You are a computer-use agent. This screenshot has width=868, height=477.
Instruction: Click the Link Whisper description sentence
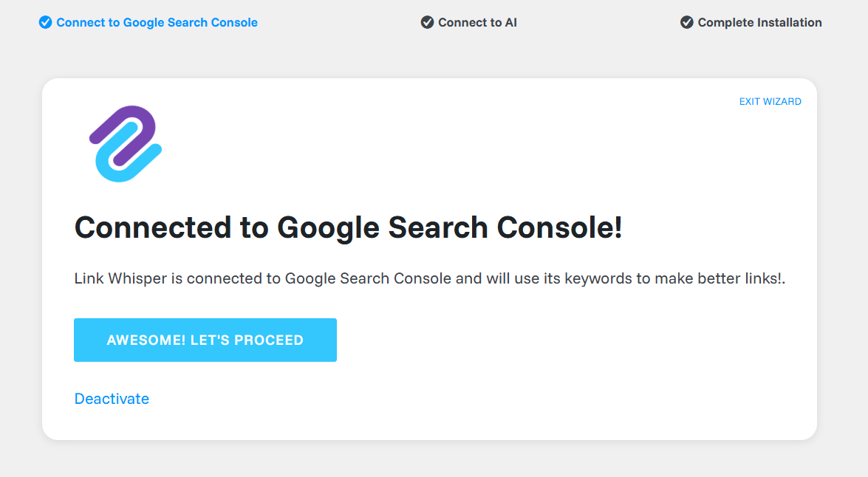pyautogui.click(x=430, y=278)
